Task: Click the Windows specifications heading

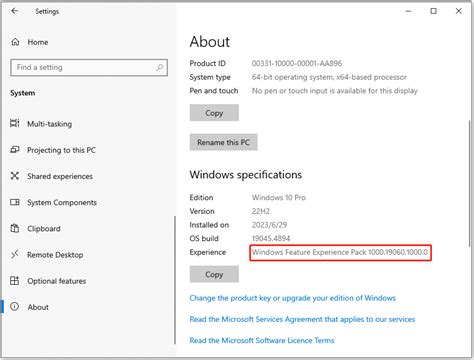Action: tap(246, 175)
